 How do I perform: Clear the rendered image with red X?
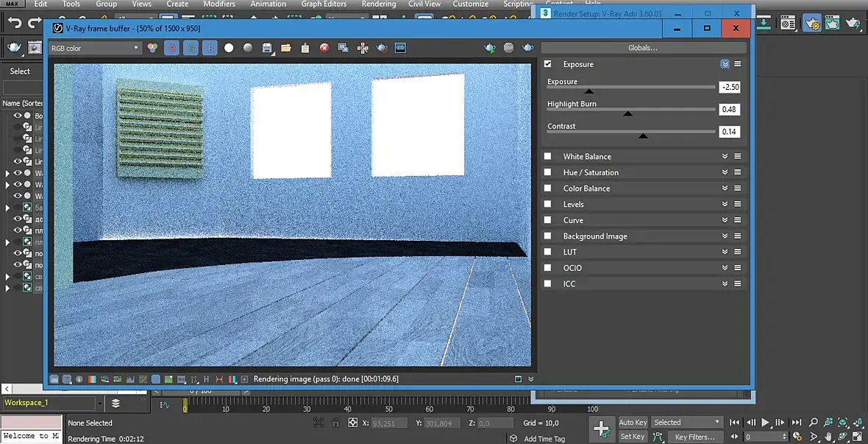pos(324,48)
